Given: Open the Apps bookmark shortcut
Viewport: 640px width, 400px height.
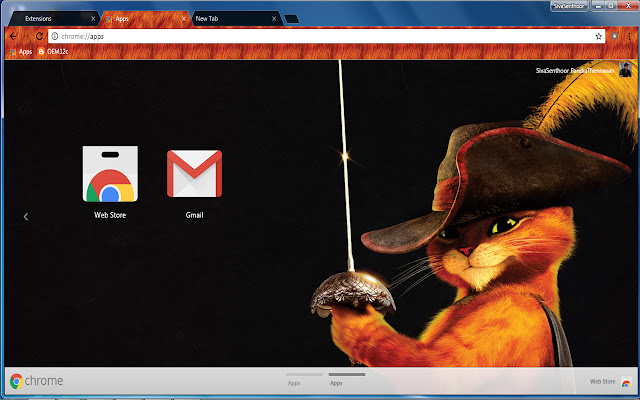Looking at the screenshot, I should click(x=21, y=52).
